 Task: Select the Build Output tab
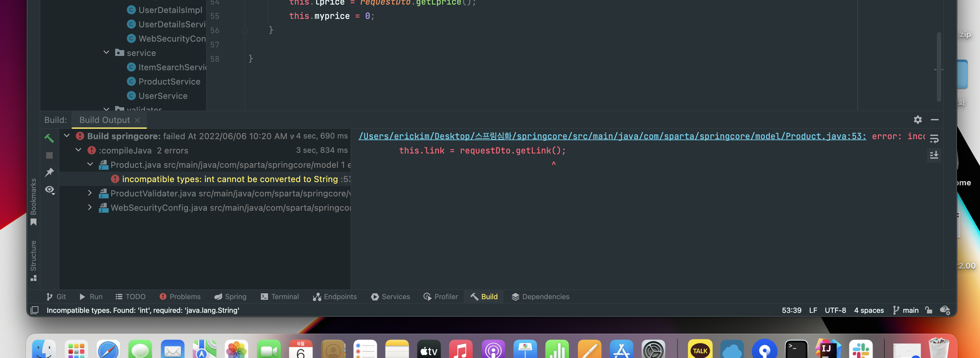click(105, 120)
